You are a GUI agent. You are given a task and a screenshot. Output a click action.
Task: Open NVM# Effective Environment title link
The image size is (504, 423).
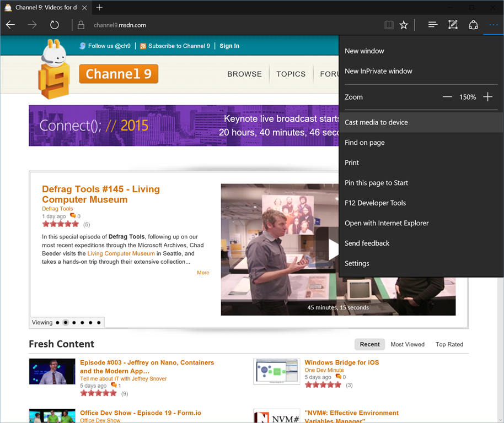tap(351, 416)
